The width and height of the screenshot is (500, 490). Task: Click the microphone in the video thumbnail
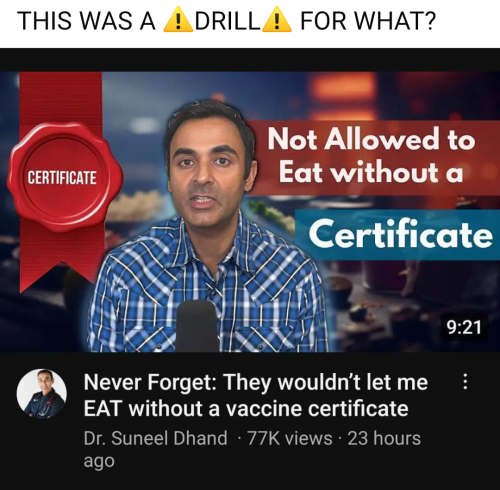coord(197,327)
